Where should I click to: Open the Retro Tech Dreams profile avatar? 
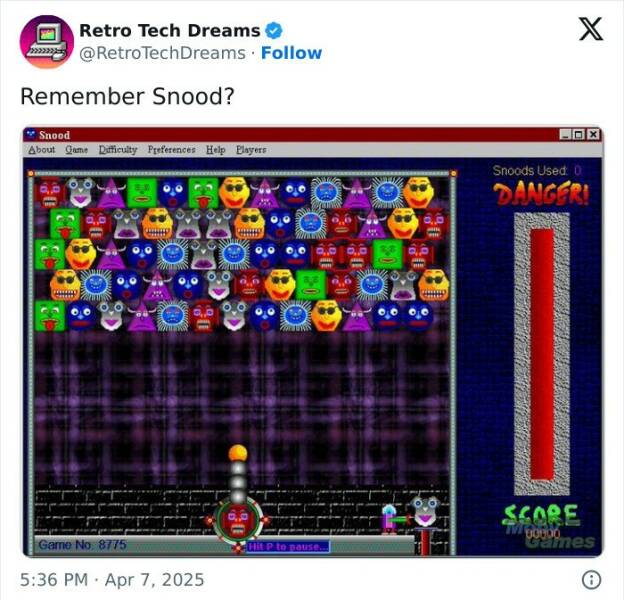(47, 42)
